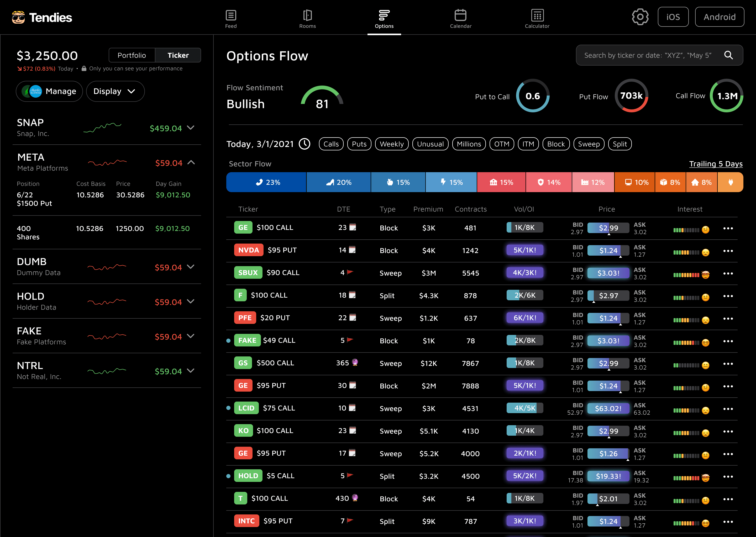Select the 15% bank sector segment
This screenshot has height=537, width=756.
(x=501, y=182)
